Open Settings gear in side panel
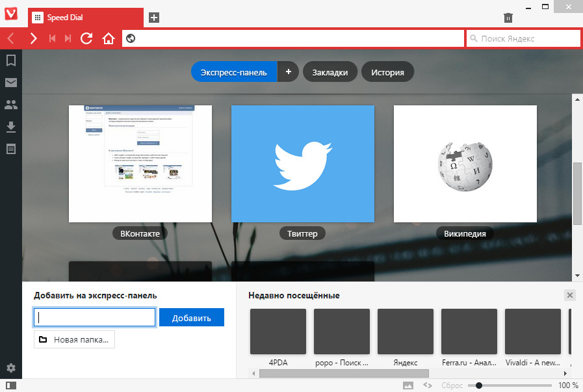The height and width of the screenshot is (392, 583). pos(11,368)
